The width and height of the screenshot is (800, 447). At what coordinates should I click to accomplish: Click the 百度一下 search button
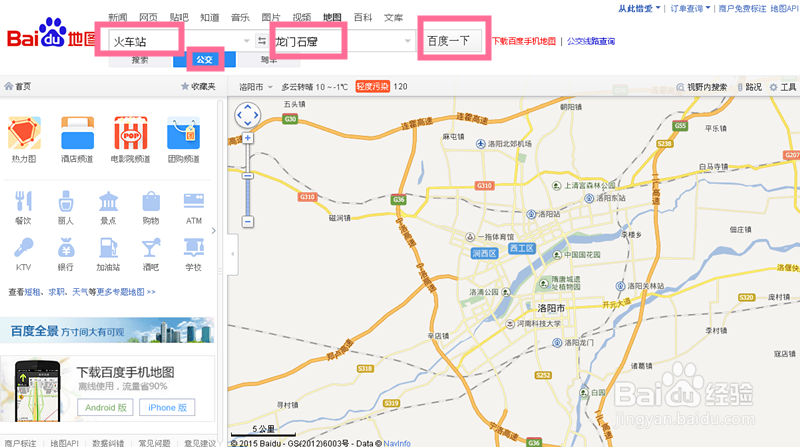452,41
